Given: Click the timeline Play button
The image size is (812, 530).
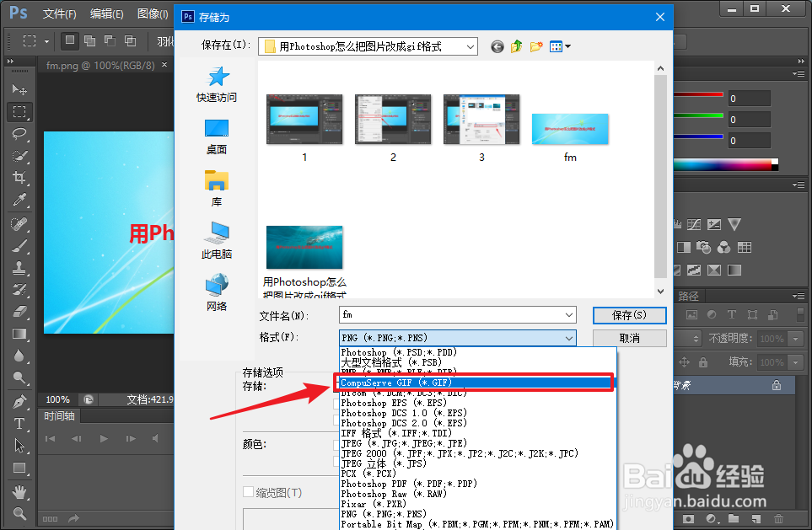Looking at the screenshot, I should click(104, 438).
